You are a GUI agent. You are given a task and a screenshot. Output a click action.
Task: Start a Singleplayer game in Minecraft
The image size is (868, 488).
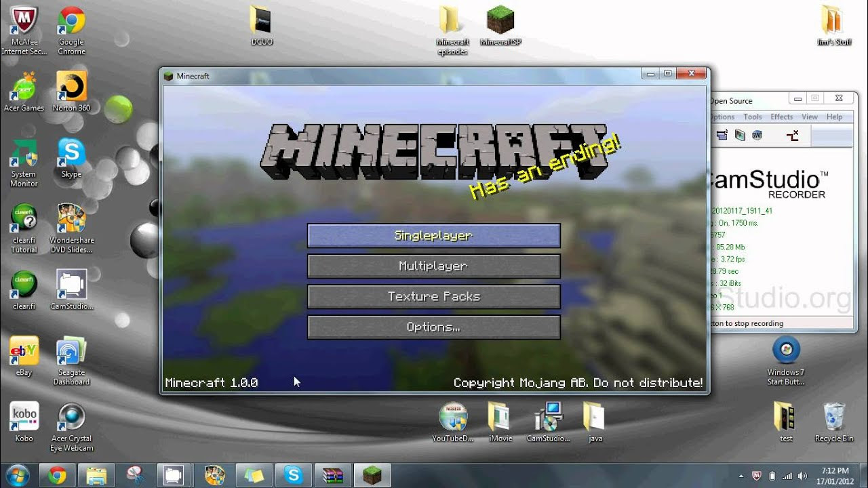(x=434, y=236)
